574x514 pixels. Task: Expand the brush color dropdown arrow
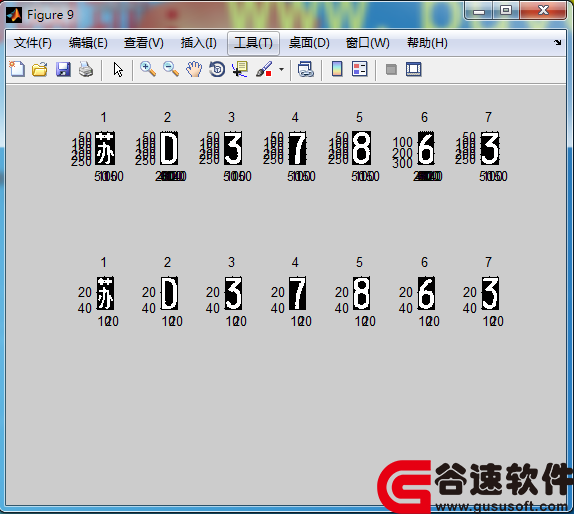281,69
